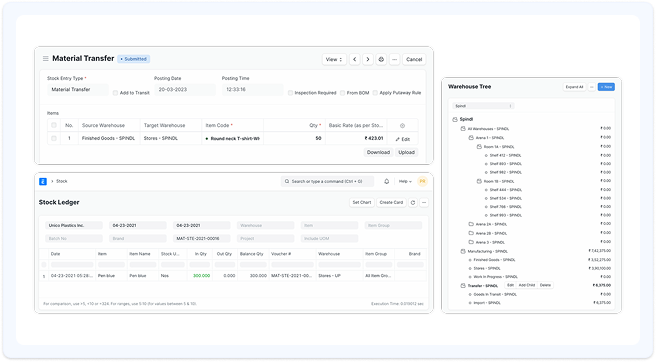Enable the Apply Putaway Rule checkbox
656x362 pixels.
(375, 93)
